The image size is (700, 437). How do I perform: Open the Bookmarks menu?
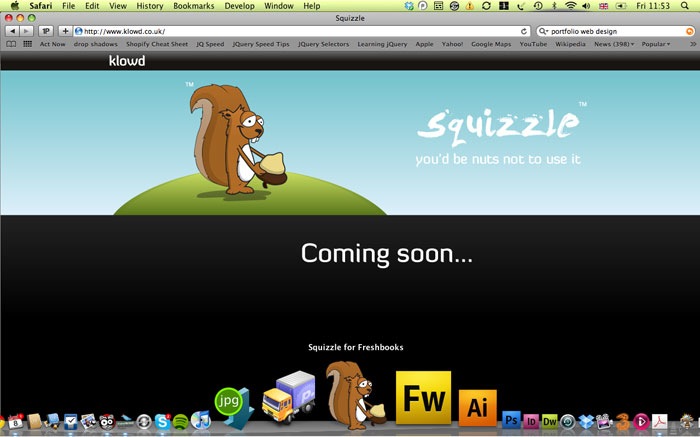point(194,6)
